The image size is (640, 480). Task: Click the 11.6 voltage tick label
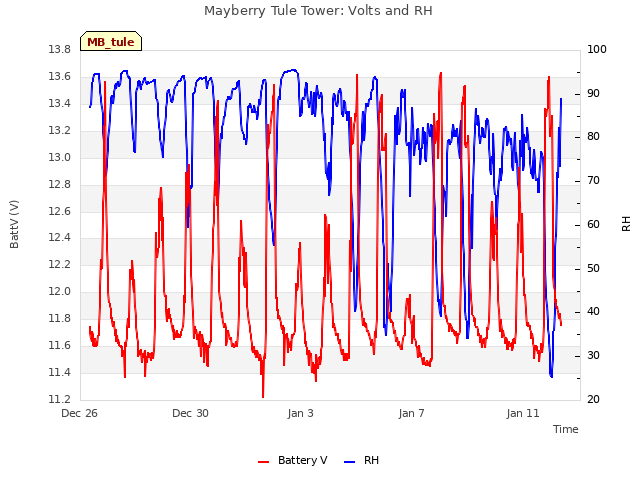click(60, 346)
